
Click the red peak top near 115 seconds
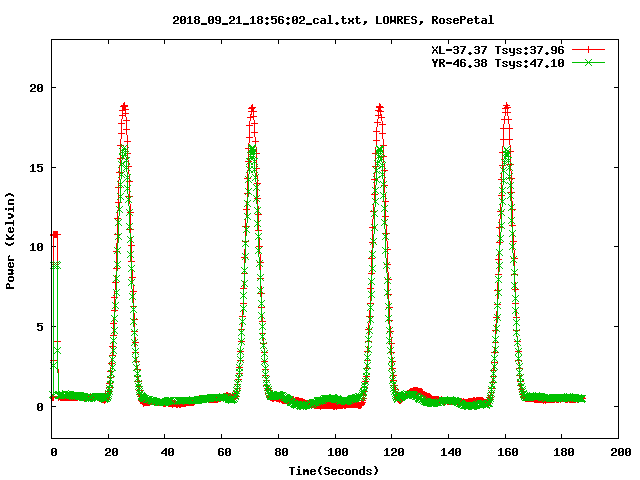click(x=380, y=108)
